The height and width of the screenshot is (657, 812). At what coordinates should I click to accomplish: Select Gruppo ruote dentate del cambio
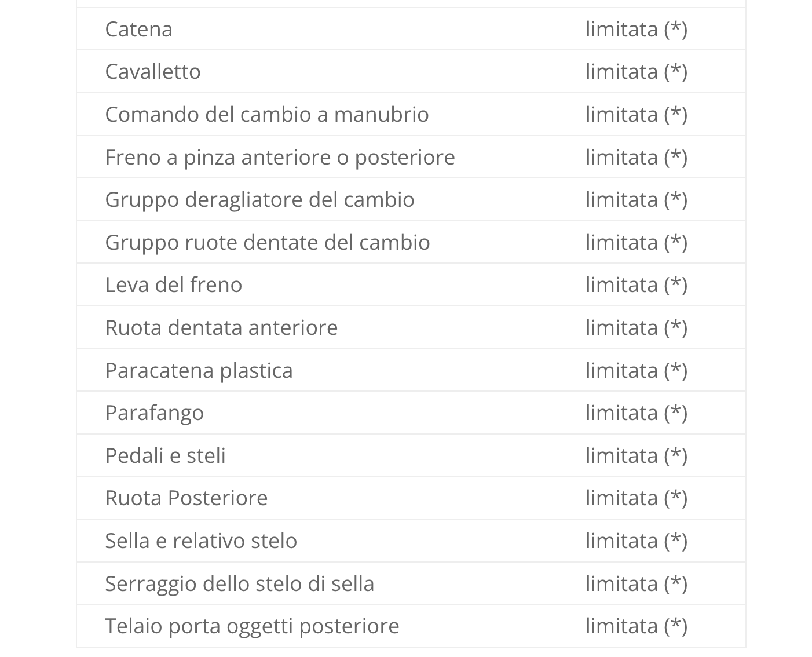coord(267,242)
